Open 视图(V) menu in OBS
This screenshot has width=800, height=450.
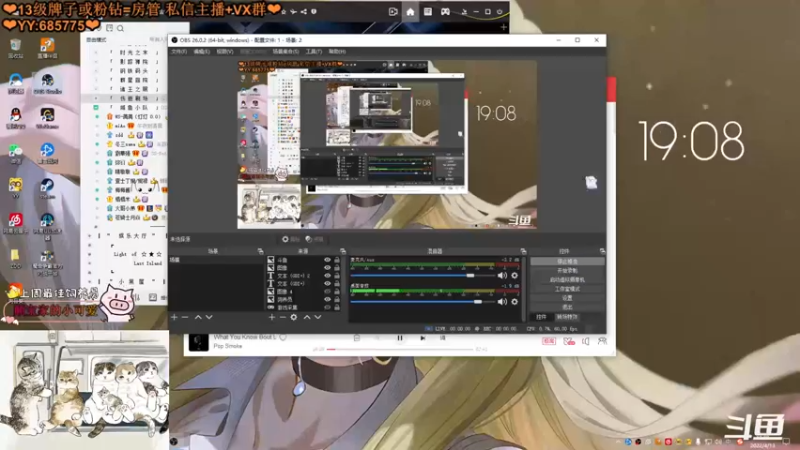click(224, 52)
